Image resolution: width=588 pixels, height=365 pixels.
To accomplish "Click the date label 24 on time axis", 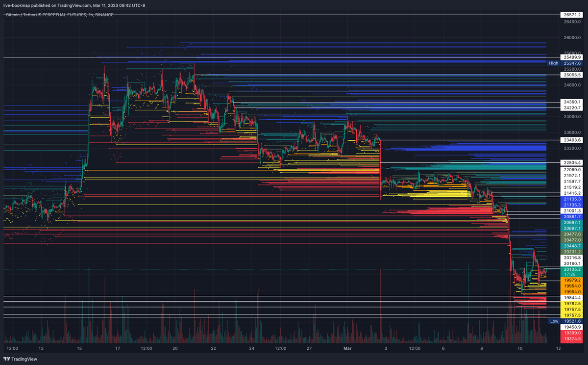I will coord(251,349).
